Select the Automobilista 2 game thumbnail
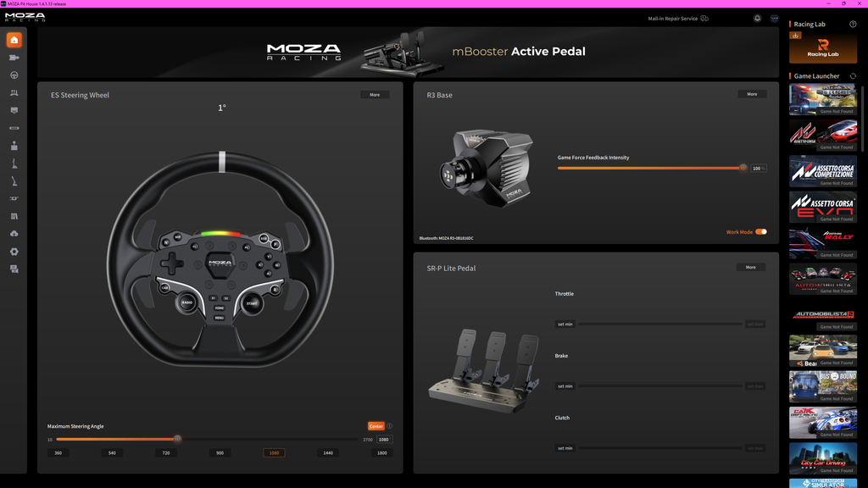This screenshot has height=488, width=868. pos(822,315)
